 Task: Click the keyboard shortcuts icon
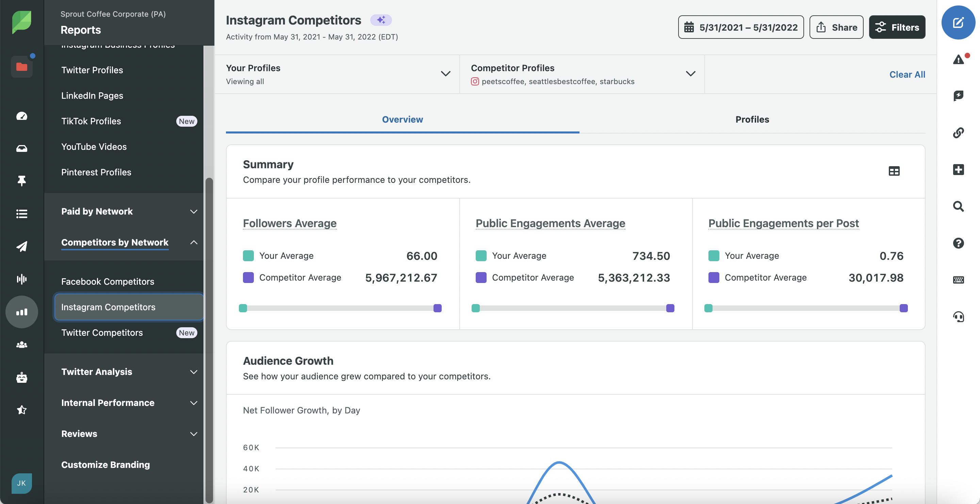pos(958,280)
